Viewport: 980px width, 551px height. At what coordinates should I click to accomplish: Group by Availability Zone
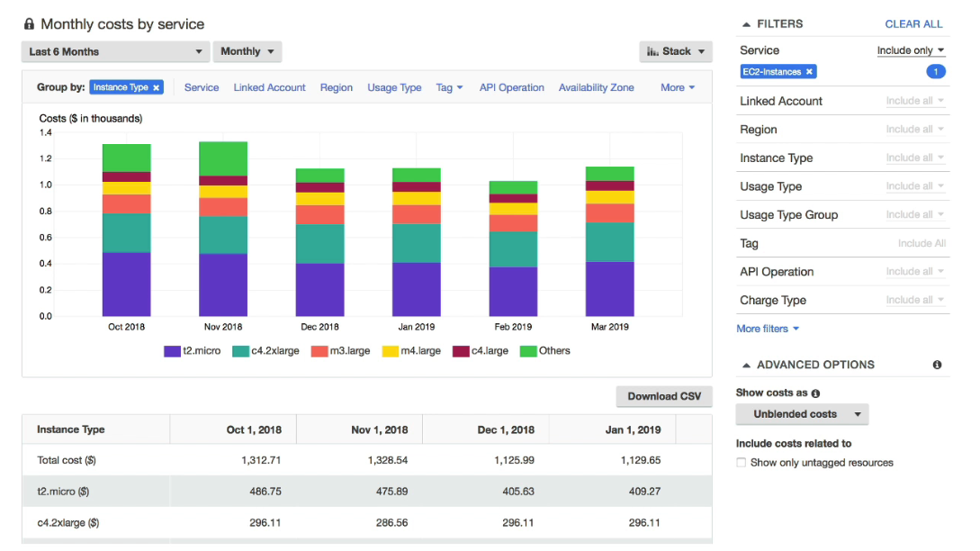coord(597,87)
